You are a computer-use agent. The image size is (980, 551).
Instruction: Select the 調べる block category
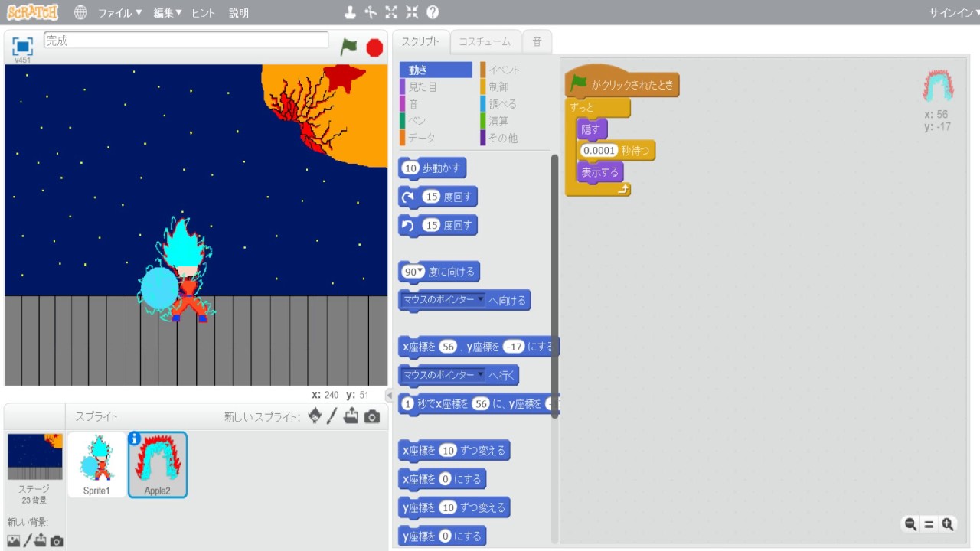pyautogui.click(x=515, y=104)
